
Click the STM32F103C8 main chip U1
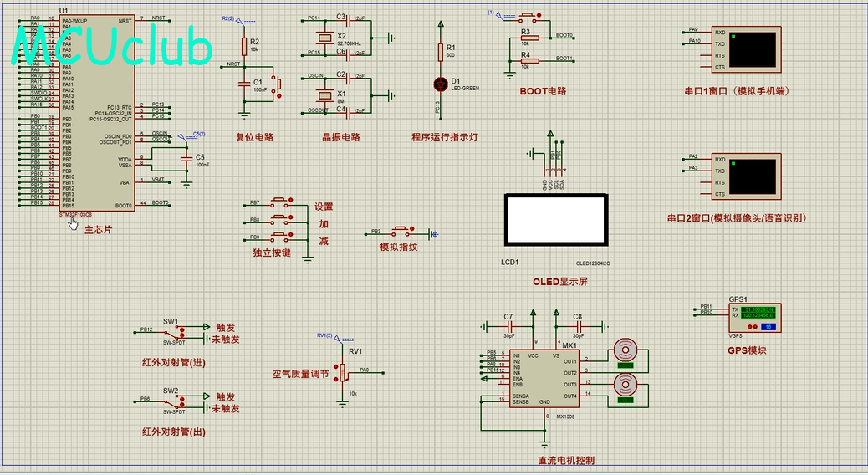(97, 113)
